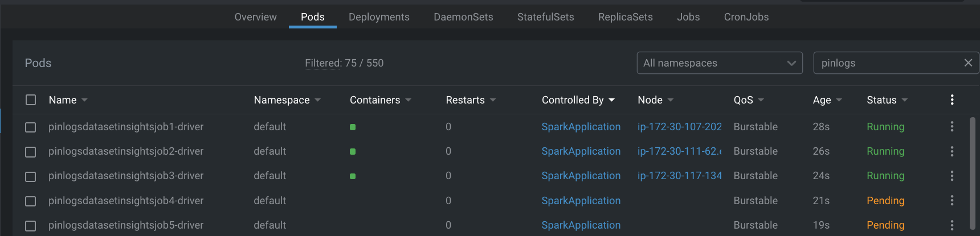Click green container status of job1-driver
This screenshot has height=236, width=980.
coord(353,127)
